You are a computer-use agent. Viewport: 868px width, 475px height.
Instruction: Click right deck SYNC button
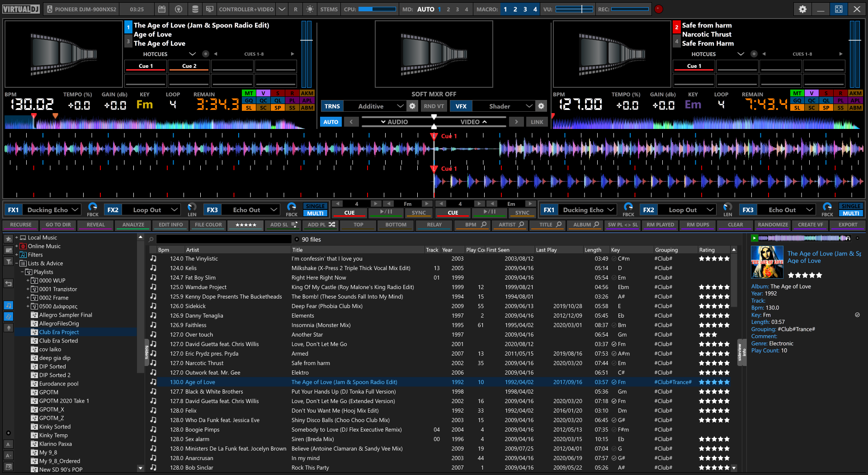point(522,213)
